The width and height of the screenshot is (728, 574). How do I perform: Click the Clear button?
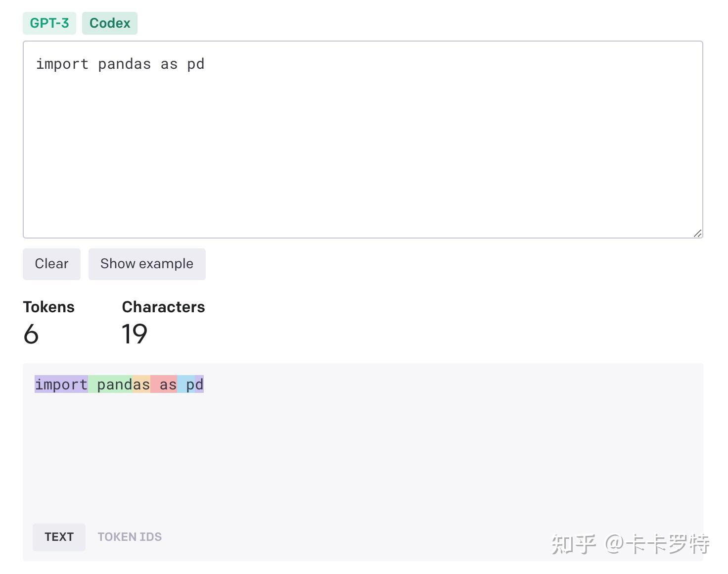coord(51,264)
